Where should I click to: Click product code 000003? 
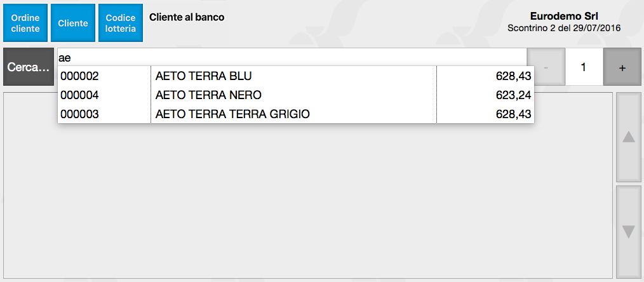79,114
